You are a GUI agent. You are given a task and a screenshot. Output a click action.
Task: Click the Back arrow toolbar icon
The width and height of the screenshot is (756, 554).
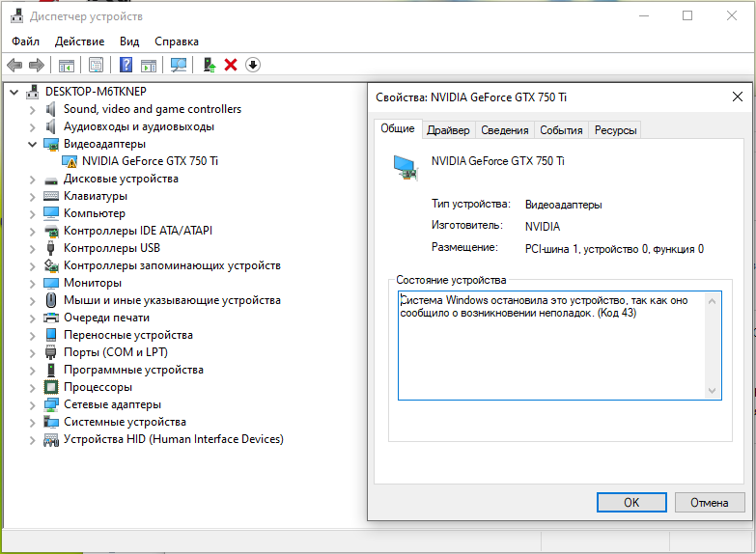pyautogui.click(x=14, y=65)
